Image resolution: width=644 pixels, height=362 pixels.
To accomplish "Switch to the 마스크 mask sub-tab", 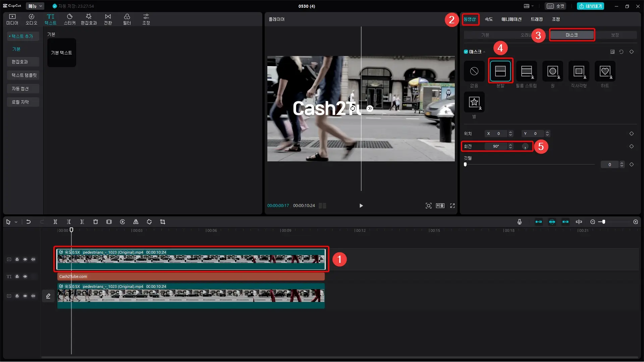I will 572,35.
